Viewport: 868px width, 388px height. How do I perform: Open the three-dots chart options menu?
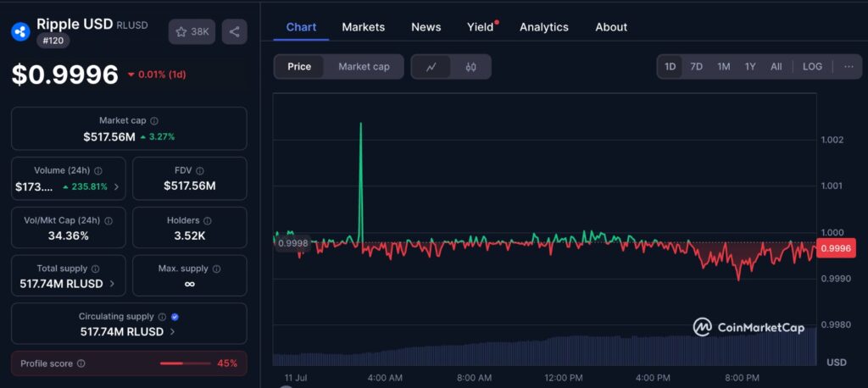[849, 66]
